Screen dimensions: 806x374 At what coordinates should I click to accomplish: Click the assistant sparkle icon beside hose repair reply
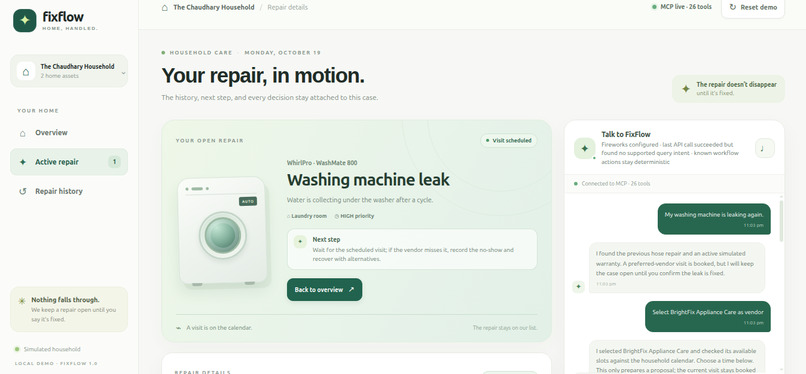[x=578, y=287]
